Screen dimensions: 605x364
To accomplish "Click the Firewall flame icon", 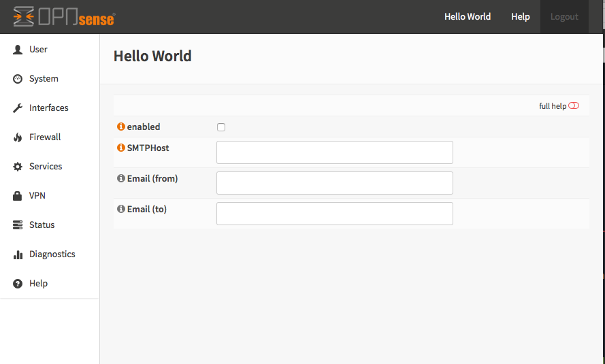I will (18, 137).
